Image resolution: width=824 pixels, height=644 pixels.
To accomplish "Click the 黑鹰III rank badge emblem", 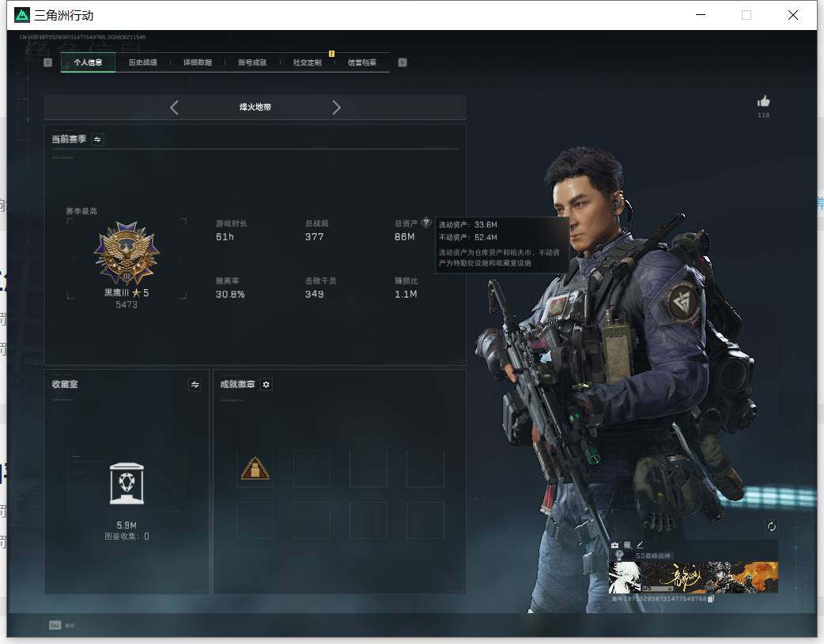I will click(127, 253).
